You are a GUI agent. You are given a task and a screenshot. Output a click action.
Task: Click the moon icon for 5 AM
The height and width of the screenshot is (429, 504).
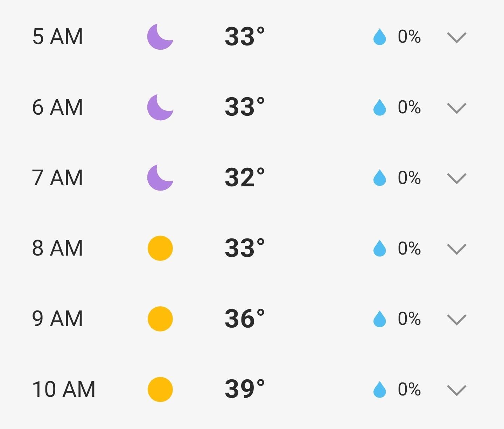pyautogui.click(x=160, y=37)
